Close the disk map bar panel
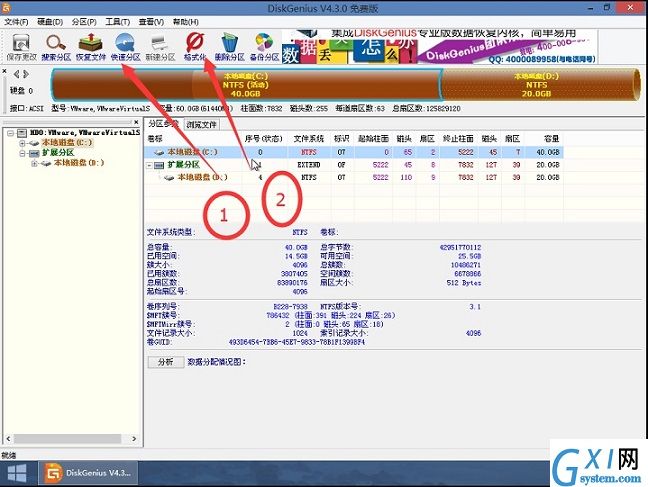648x487 pixels. point(4,71)
